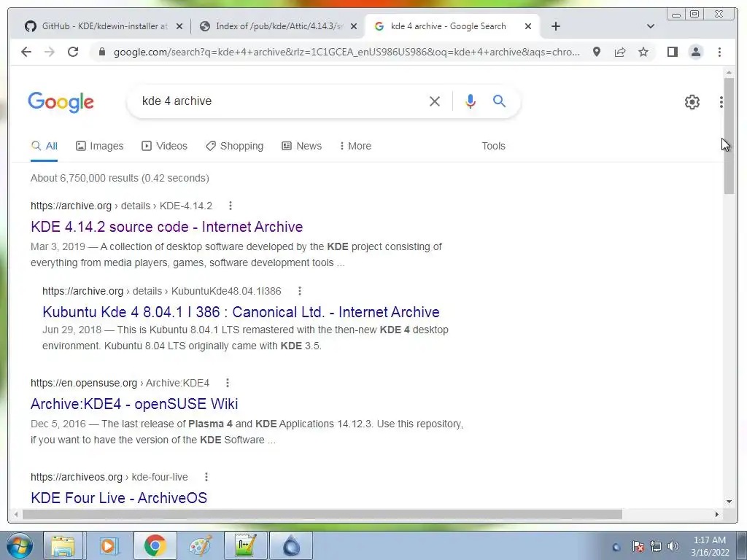Click the horizontal scrollbar thumb

click(x=322, y=514)
